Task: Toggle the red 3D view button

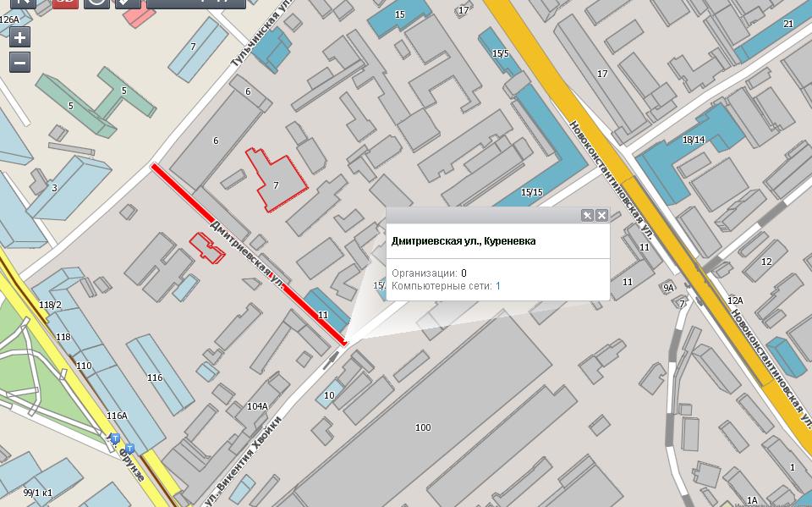Action: (64, 3)
